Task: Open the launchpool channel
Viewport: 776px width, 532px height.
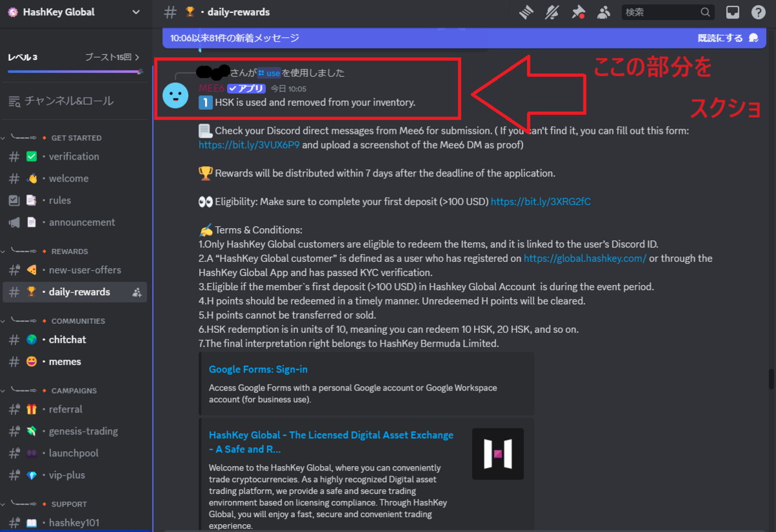Action: (75, 453)
